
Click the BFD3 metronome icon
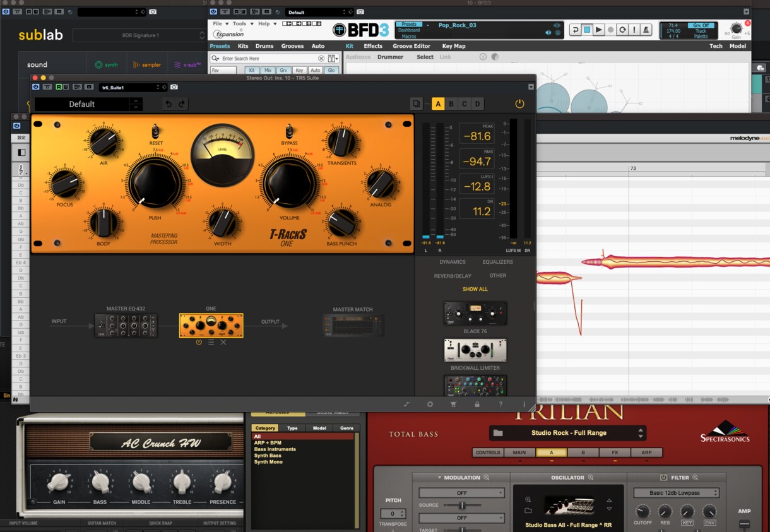click(647, 30)
